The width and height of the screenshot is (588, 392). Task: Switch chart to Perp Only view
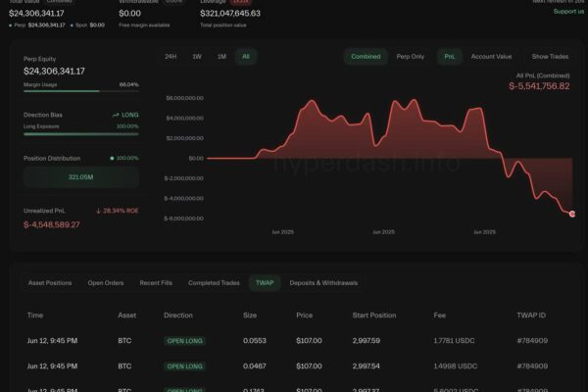coord(411,57)
